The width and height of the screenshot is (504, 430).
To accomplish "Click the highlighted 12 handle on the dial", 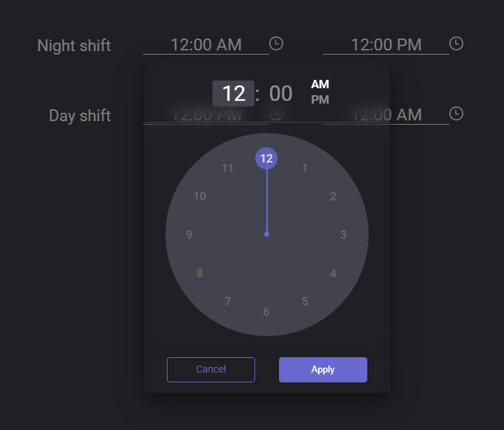I will [x=266, y=158].
